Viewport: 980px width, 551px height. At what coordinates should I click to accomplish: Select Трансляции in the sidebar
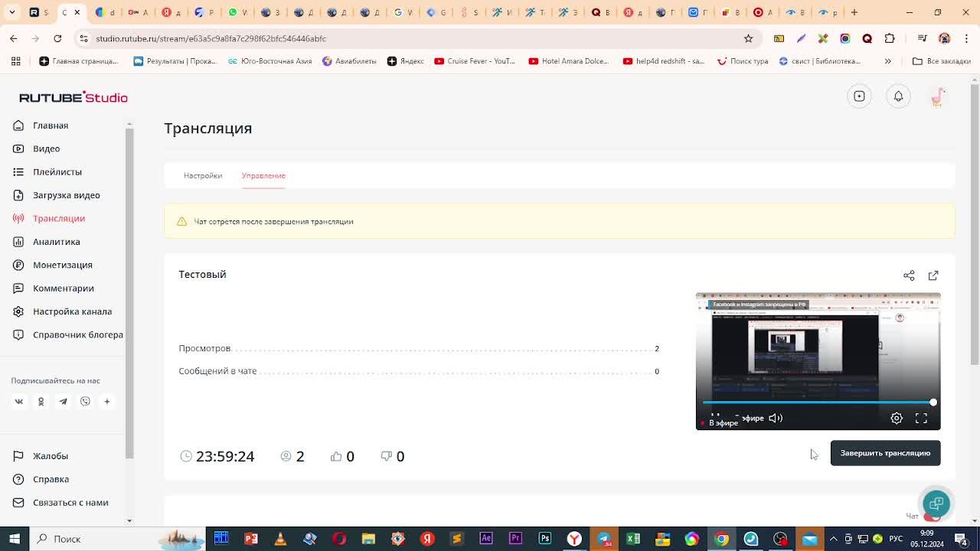click(x=49, y=218)
